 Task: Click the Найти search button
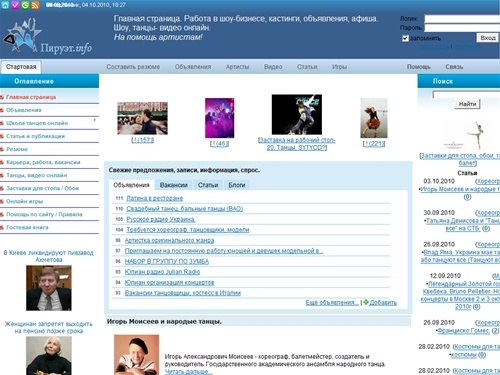(467, 104)
